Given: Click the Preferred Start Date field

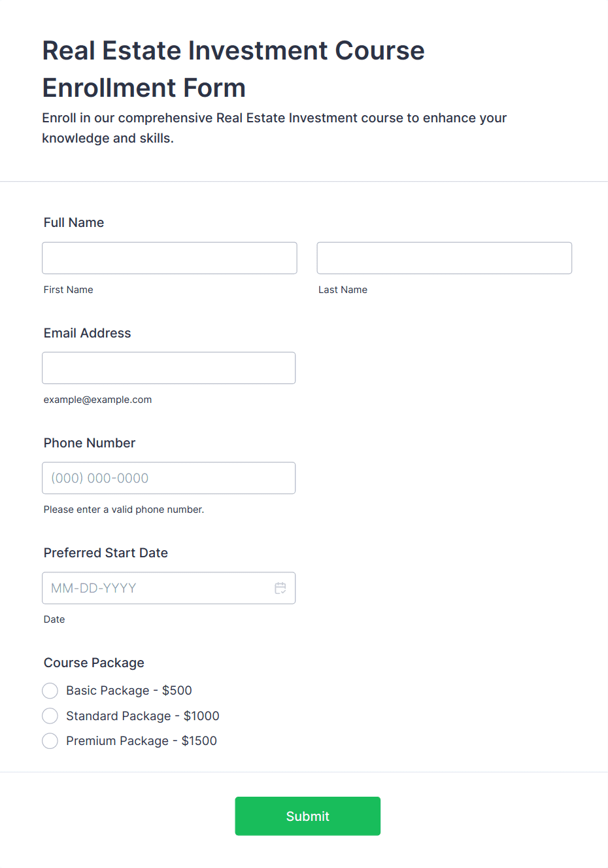Looking at the screenshot, I should 169,588.
